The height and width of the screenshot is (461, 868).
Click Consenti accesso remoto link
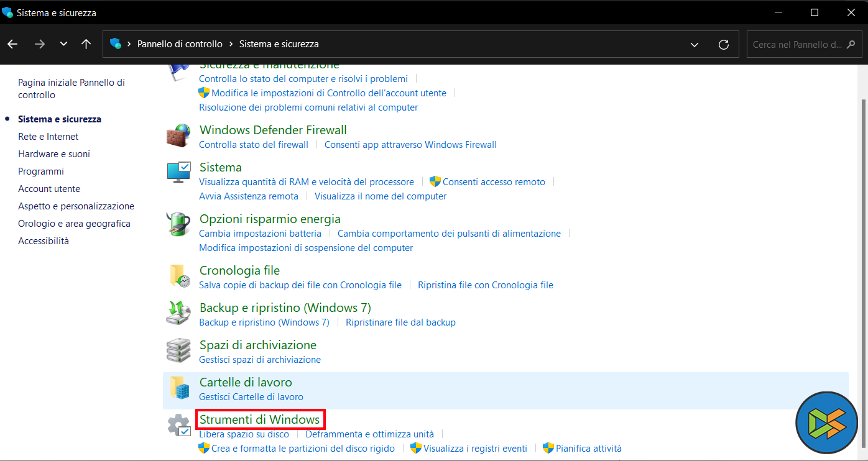[494, 182]
